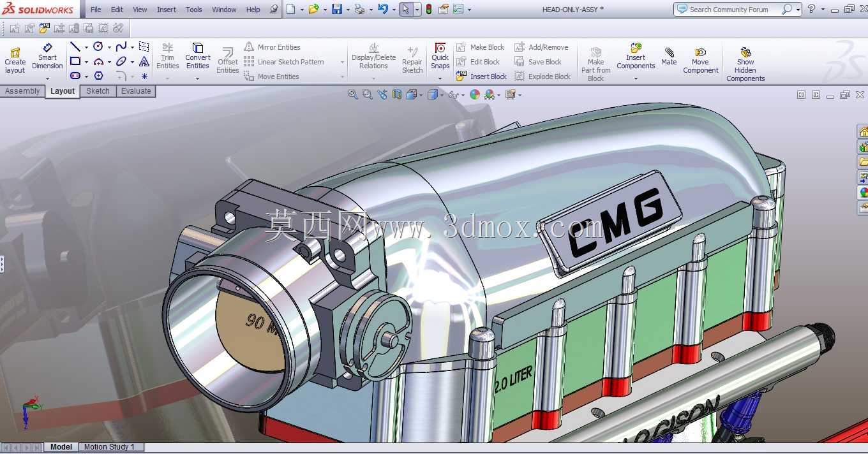Screen dimensions: 868x454
Task: Click the Mate paperclip tool
Action: (669, 56)
